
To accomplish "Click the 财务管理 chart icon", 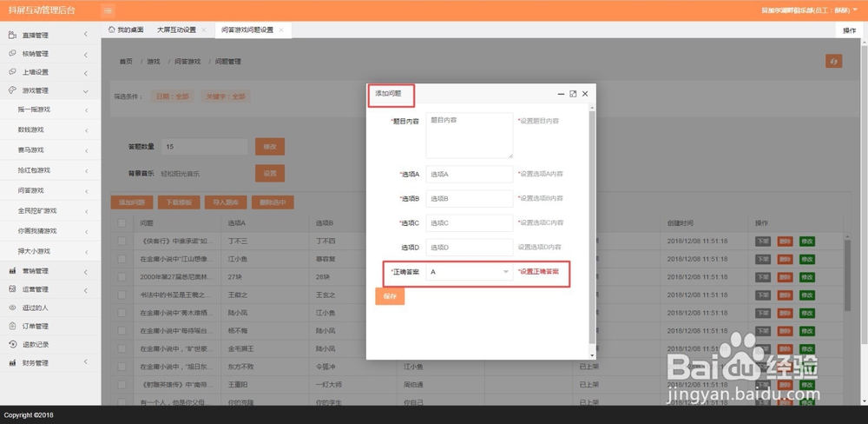I will [x=12, y=362].
